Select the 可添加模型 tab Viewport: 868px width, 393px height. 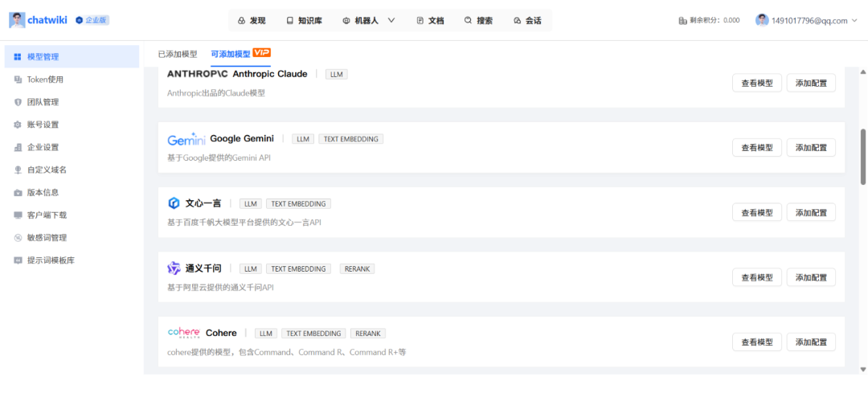231,54
